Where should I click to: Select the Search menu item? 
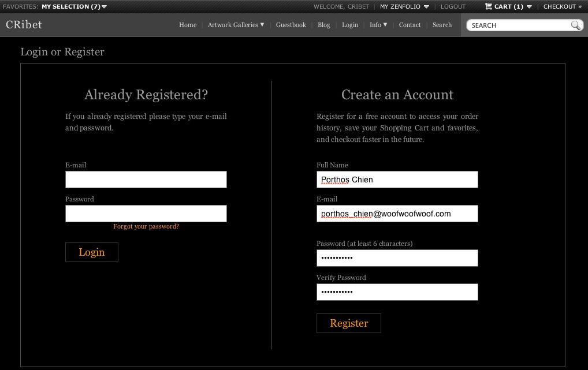(x=442, y=25)
